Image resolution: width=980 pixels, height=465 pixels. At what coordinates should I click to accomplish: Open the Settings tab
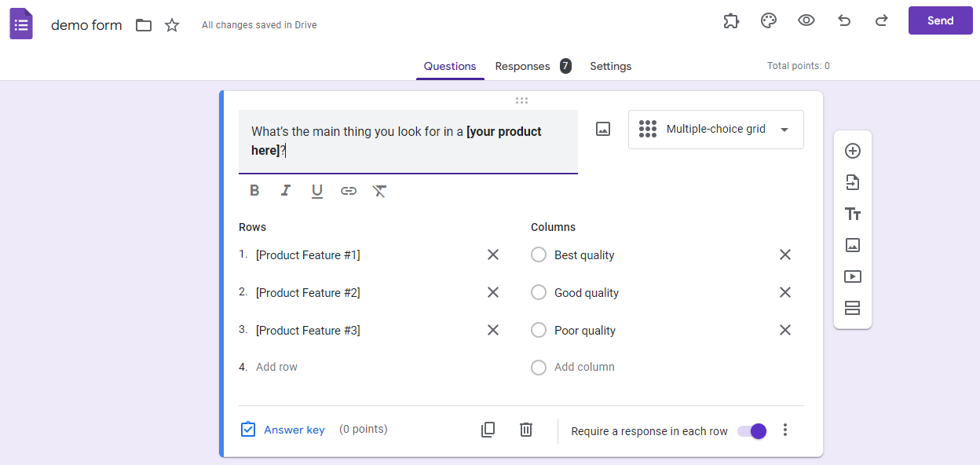610,66
